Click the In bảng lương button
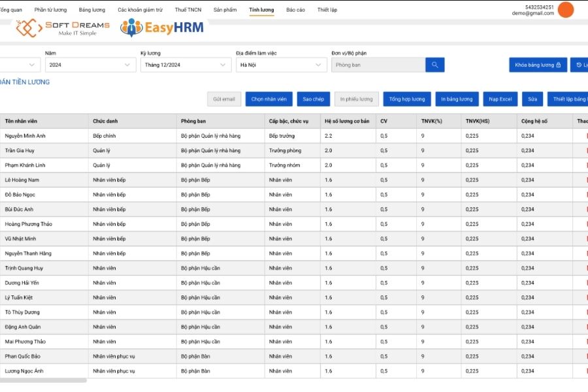 pos(457,99)
